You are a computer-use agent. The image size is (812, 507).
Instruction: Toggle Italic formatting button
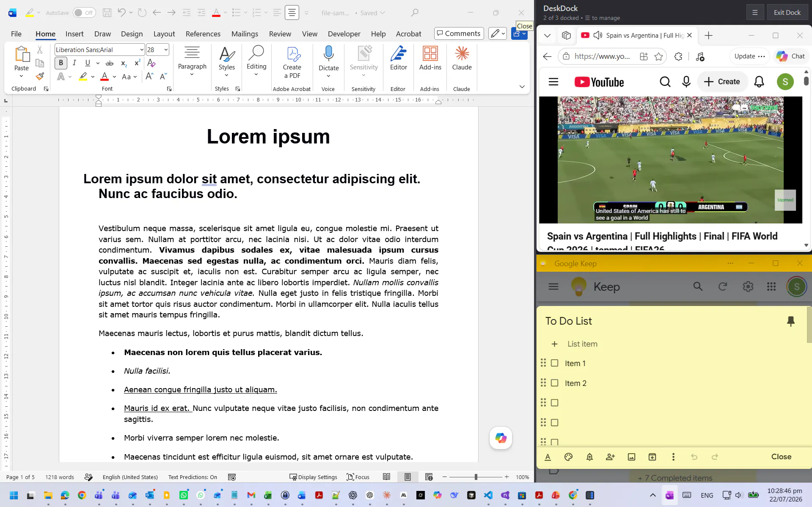tap(74, 63)
